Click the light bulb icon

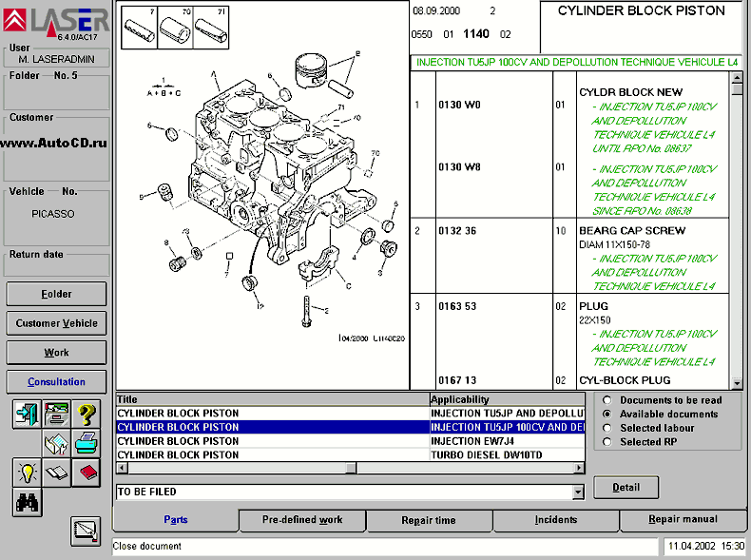click(27, 473)
